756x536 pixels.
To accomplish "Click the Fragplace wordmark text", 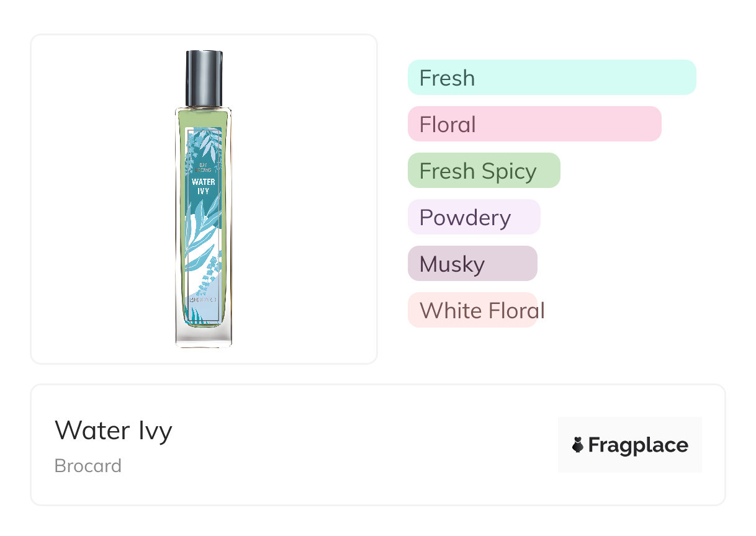I will [x=638, y=445].
